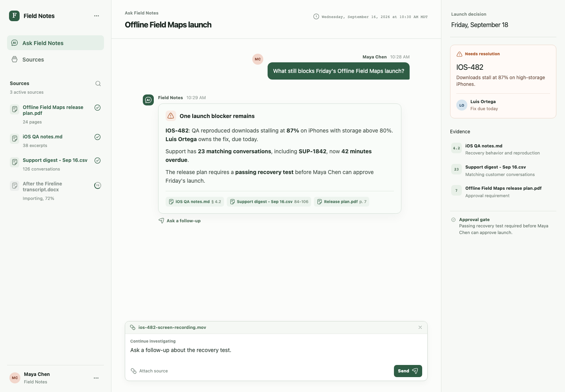Screen dimensions: 565x392
Task: Open the iOS QA notes.md evidence item
Action: 503,149
